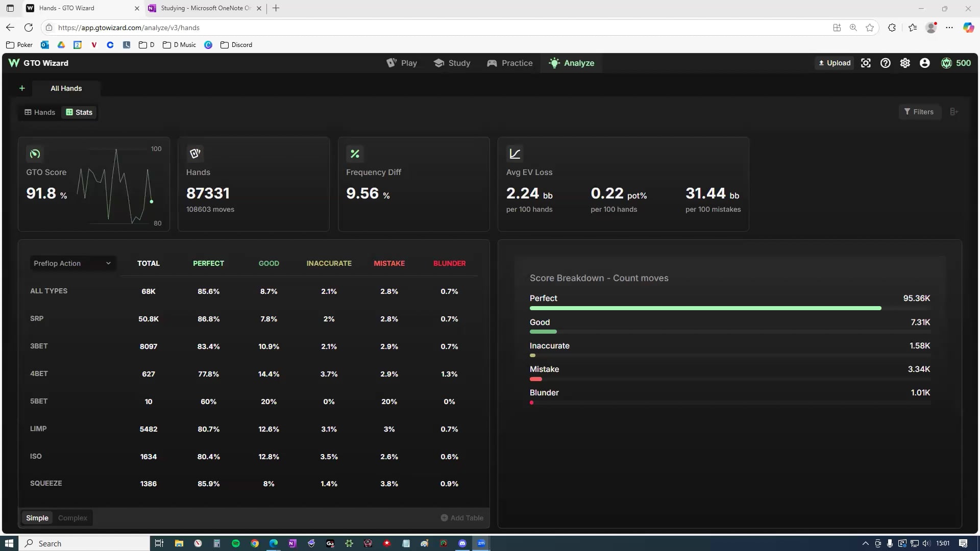Click the Perfect score progress bar
Viewport: 980px width, 551px height.
point(704,308)
